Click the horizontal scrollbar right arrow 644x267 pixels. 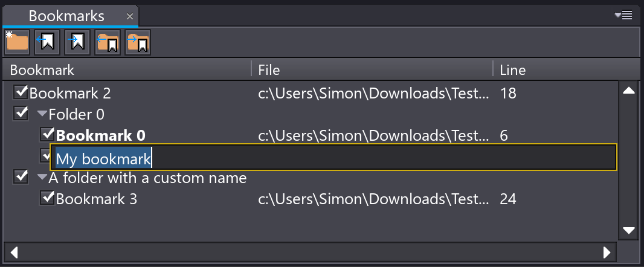point(607,253)
